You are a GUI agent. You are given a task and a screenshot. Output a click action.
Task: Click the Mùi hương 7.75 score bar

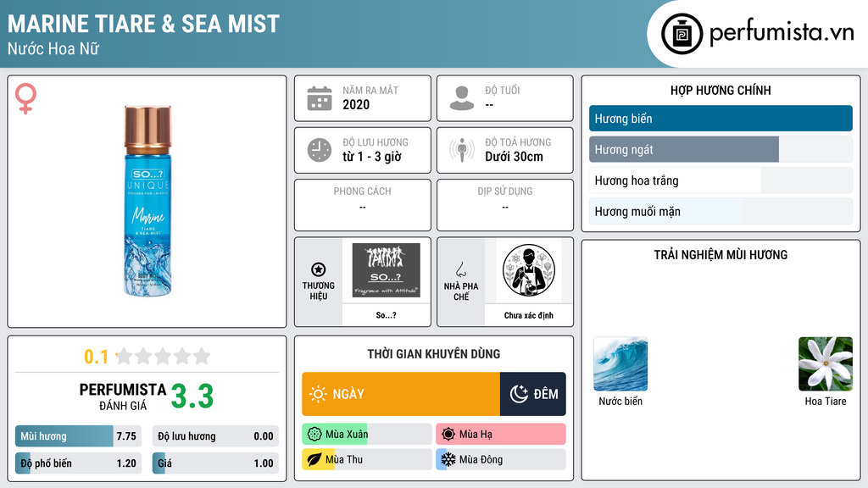click(78, 436)
